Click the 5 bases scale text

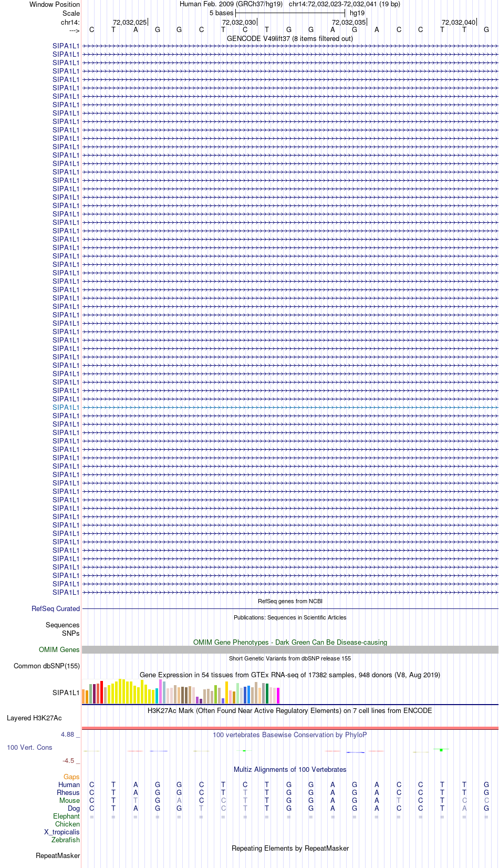click(221, 13)
